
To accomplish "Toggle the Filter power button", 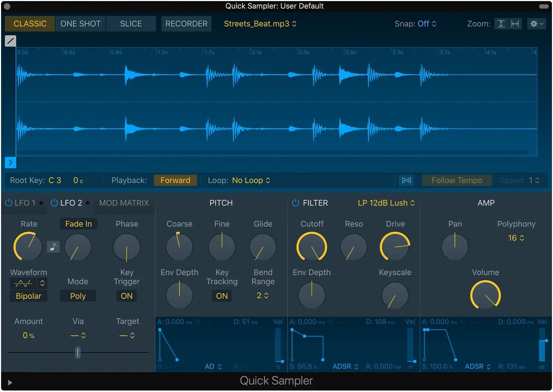I will click(x=295, y=203).
